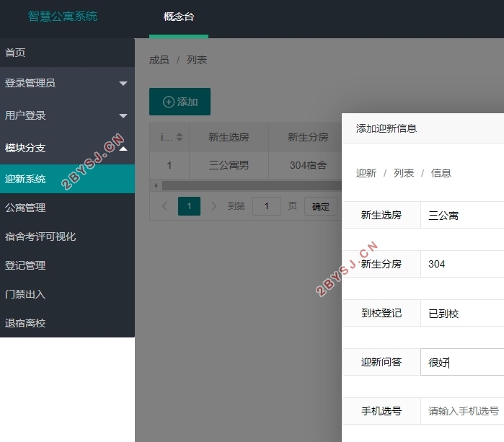Focus the 到校登记 field containing 已到校

(462, 313)
